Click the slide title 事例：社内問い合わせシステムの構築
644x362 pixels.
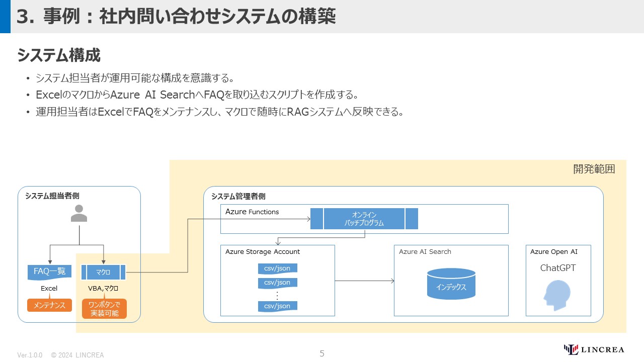(x=189, y=17)
